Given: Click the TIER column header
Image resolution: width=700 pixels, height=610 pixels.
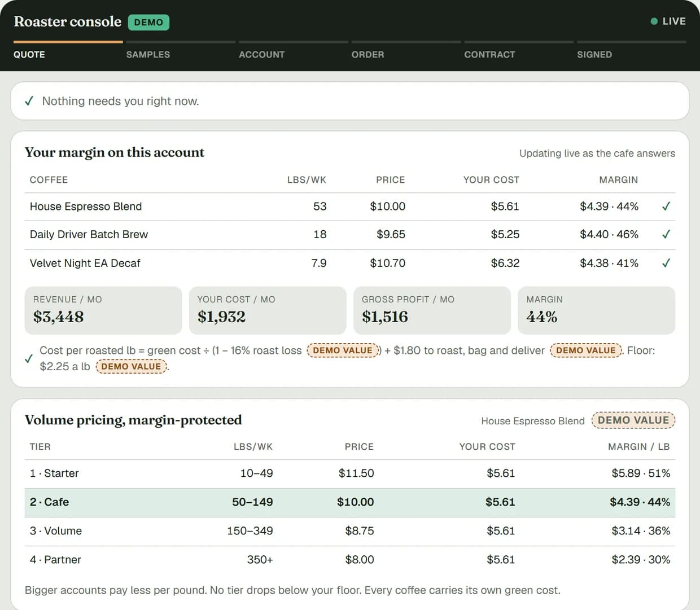Looking at the screenshot, I should pyautogui.click(x=40, y=447).
